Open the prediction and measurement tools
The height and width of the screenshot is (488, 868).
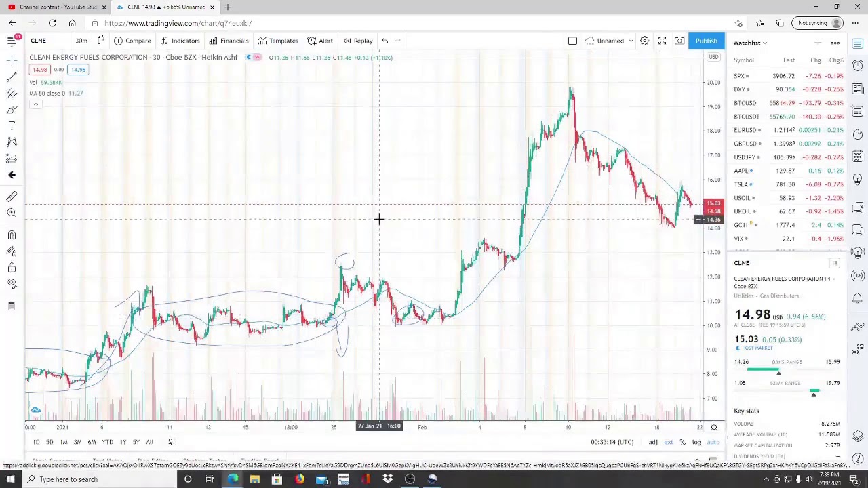[12, 159]
